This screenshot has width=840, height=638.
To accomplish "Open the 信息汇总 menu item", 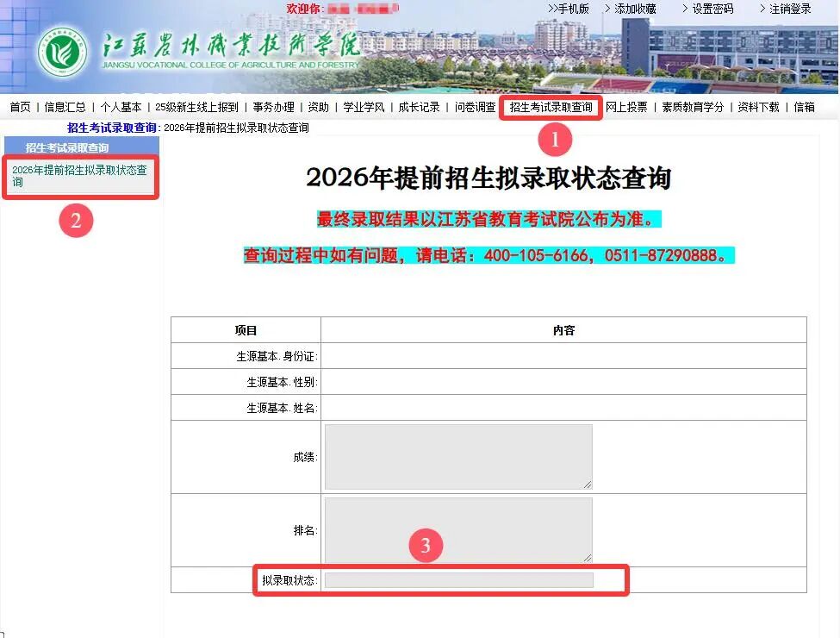I will [65, 107].
